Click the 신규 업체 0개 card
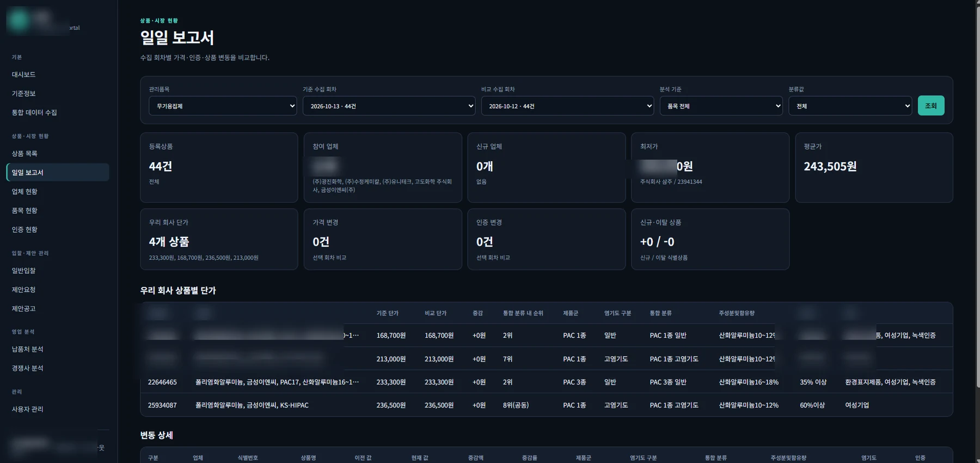 tap(547, 168)
